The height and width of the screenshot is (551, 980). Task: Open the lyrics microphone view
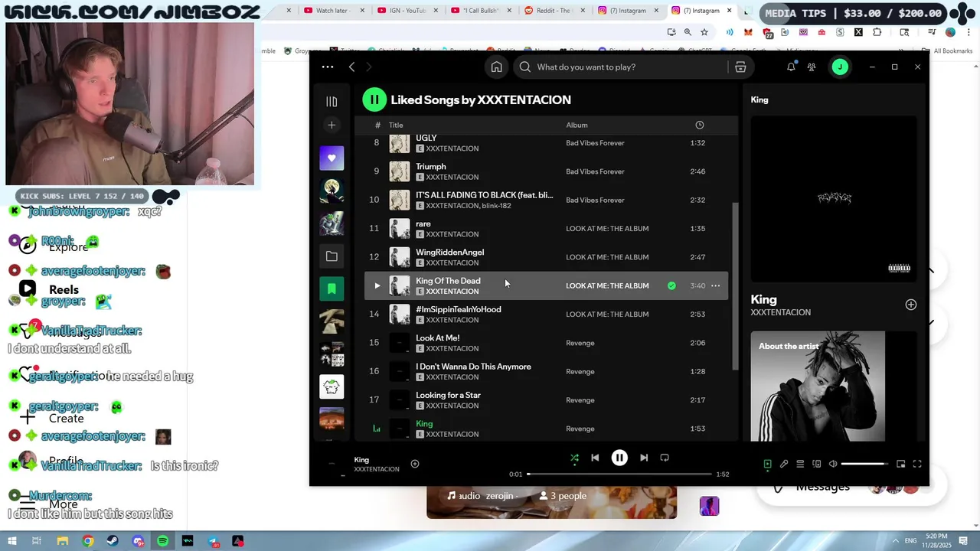[784, 464]
